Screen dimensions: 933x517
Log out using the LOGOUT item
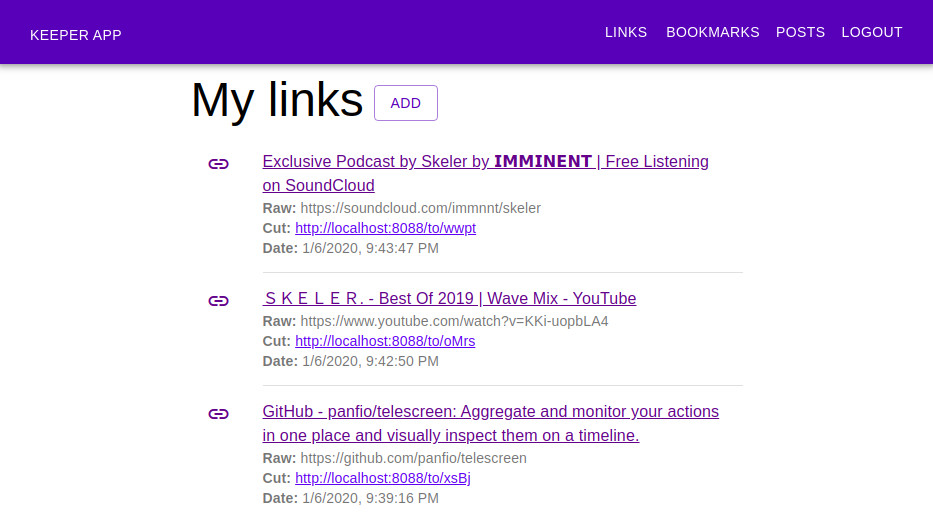tap(872, 32)
